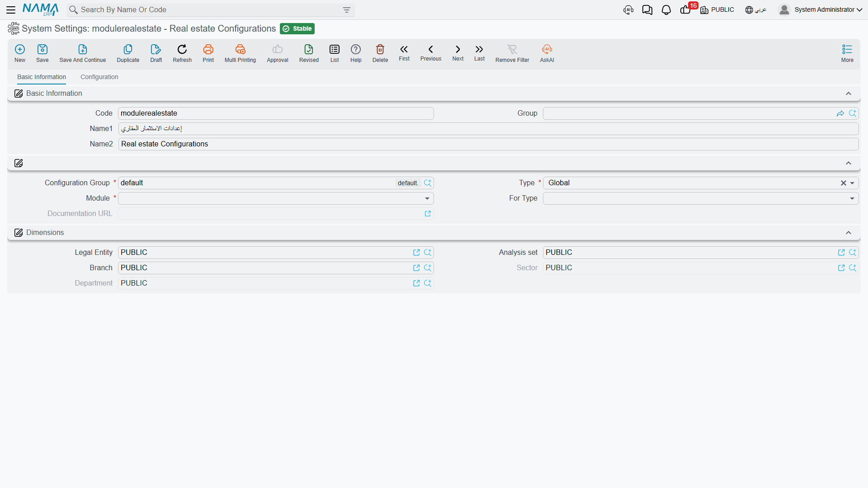The image size is (868, 488).
Task: Switch to the Basic Information tab
Action: pyautogui.click(x=42, y=77)
